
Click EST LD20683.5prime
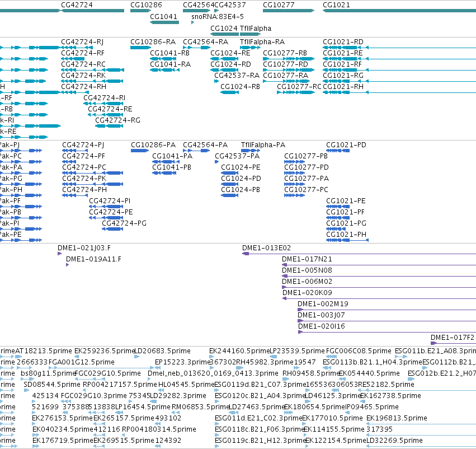(x=162, y=351)
